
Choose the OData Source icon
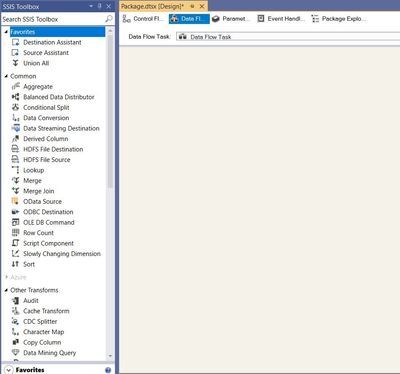tap(15, 201)
